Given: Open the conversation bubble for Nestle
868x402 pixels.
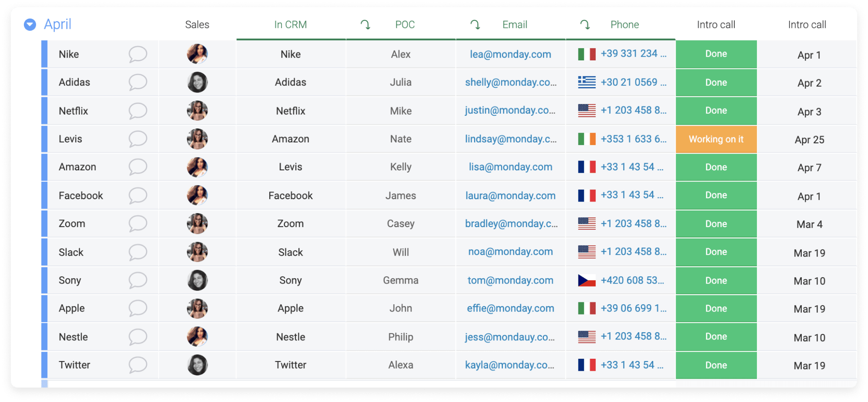Looking at the screenshot, I should click(138, 338).
